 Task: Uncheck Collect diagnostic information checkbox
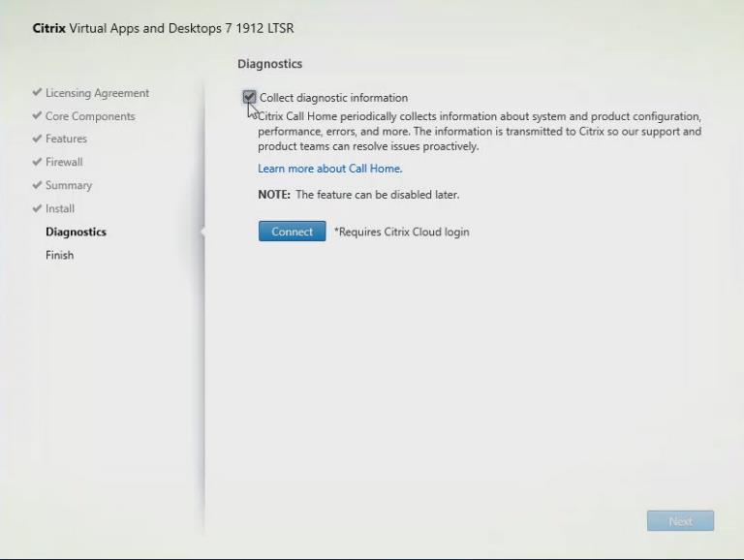click(249, 97)
